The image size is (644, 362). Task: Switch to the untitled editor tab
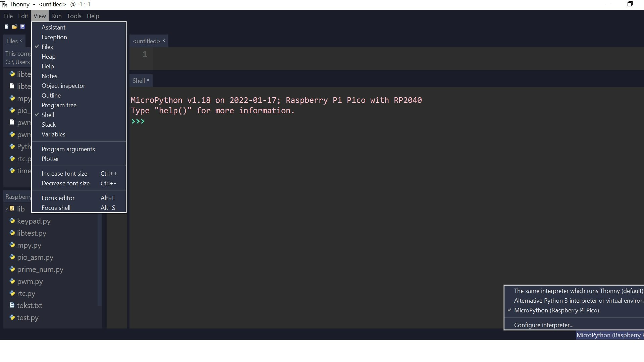[147, 41]
